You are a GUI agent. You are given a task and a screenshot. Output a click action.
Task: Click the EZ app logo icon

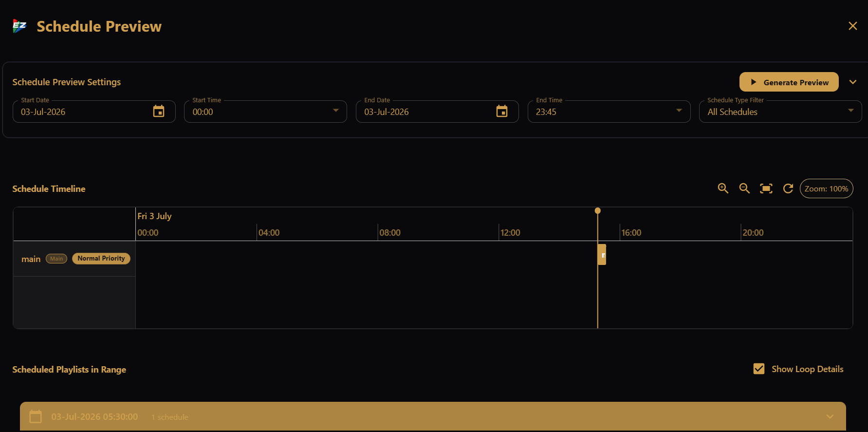19,26
